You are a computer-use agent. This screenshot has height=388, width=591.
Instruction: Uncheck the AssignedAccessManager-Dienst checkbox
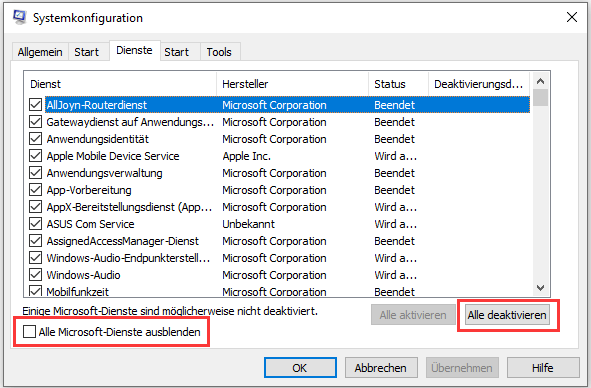(35, 241)
